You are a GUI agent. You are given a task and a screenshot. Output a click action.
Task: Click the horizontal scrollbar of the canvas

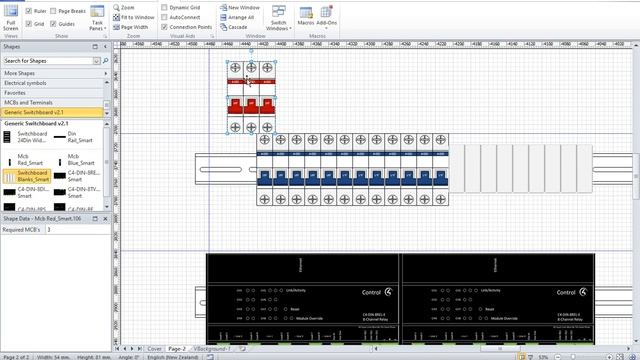tap(500, 349)
